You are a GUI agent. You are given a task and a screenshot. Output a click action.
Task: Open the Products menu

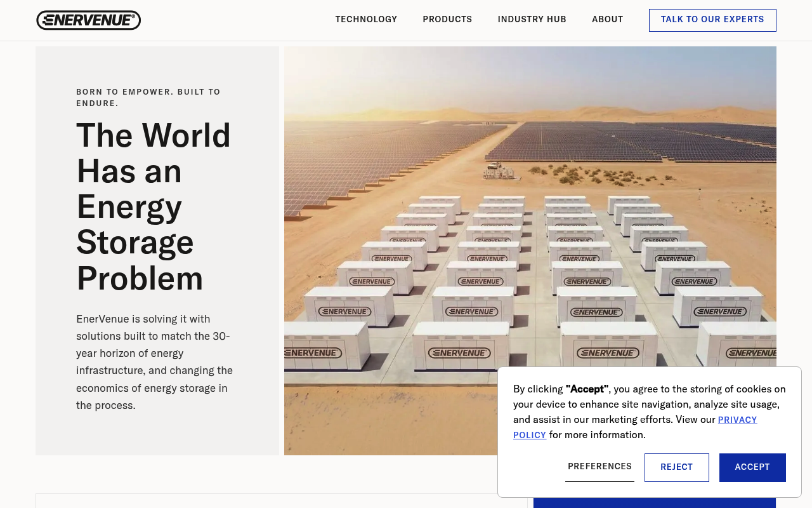447,20
